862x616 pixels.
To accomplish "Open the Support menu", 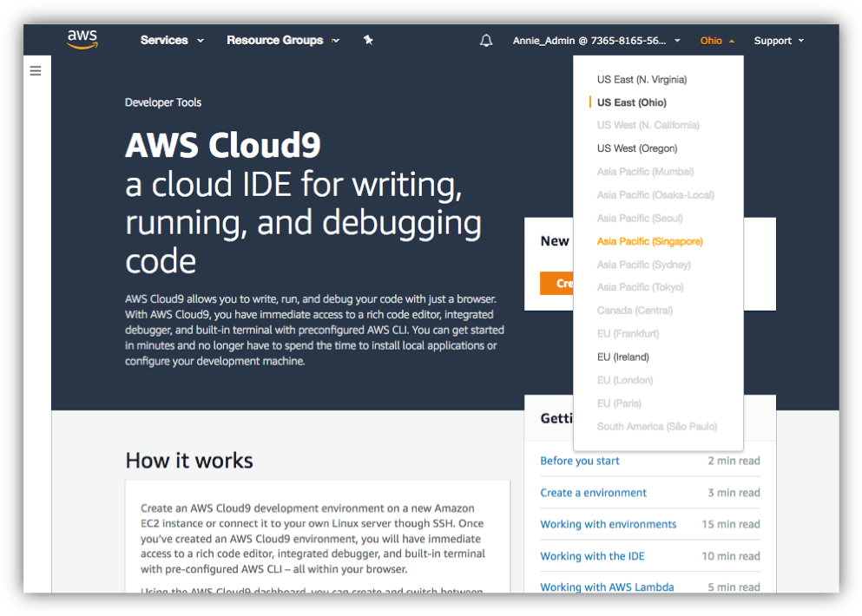I will pos(779,41).
